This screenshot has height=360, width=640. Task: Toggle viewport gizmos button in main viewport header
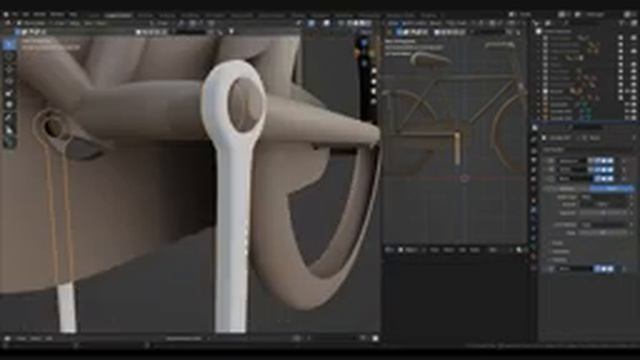point(312,23)
